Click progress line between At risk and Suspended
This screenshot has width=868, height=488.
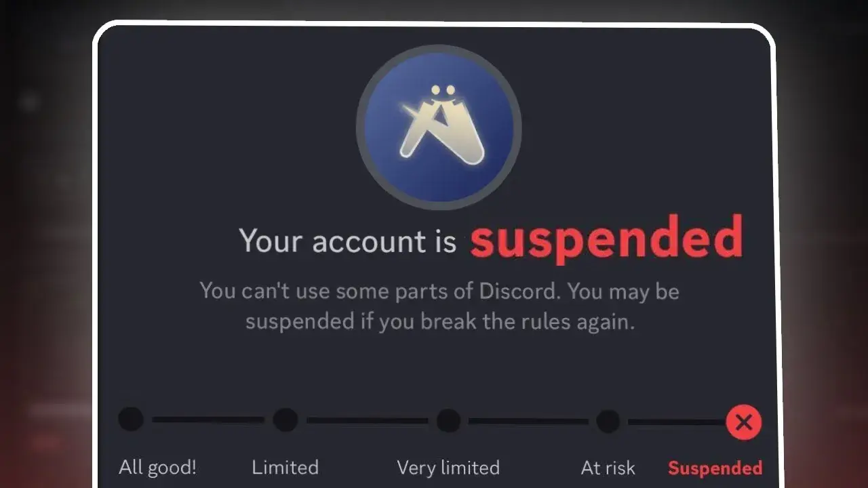tap(677, 422)
